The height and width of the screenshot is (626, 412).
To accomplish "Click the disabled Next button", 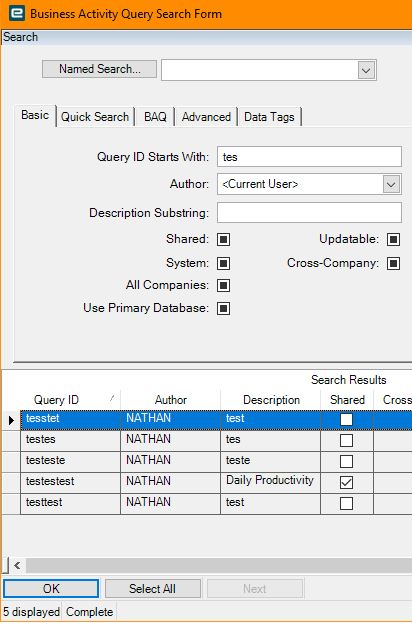I will pos(255,588).
